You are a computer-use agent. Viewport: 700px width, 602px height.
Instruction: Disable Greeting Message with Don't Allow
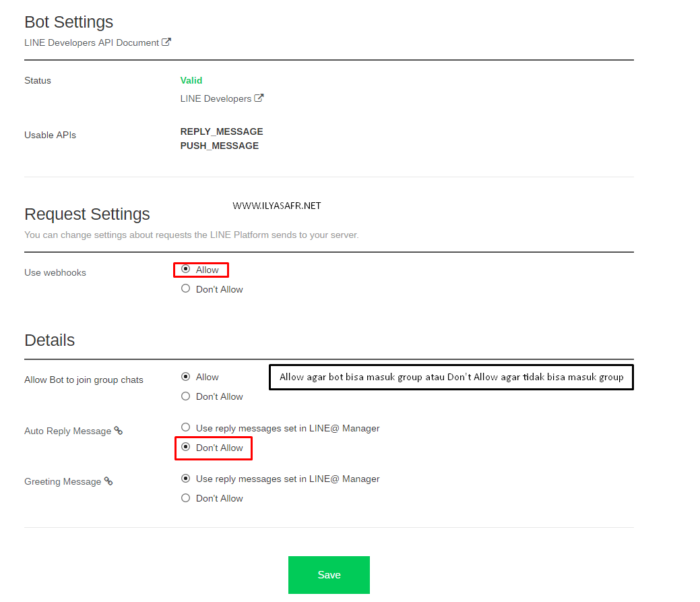click(x=186, y=498)
